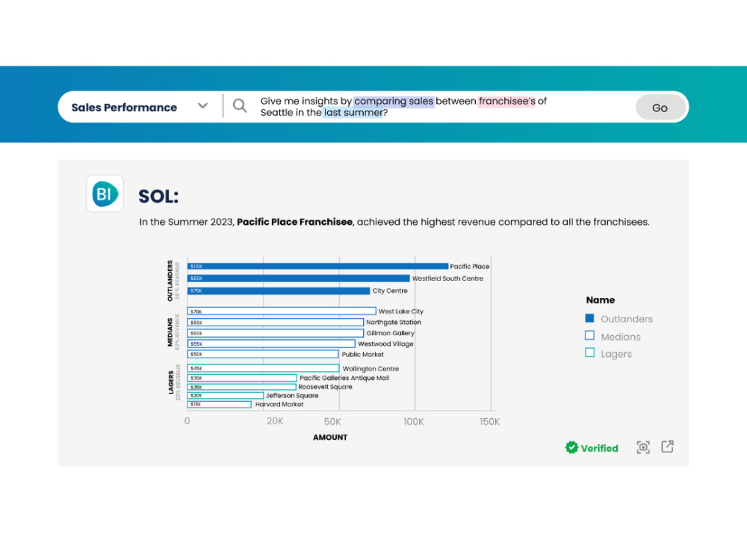Click the Westfield South Centre bar
Screen dimensions: 747x560
tap(299, 278)
